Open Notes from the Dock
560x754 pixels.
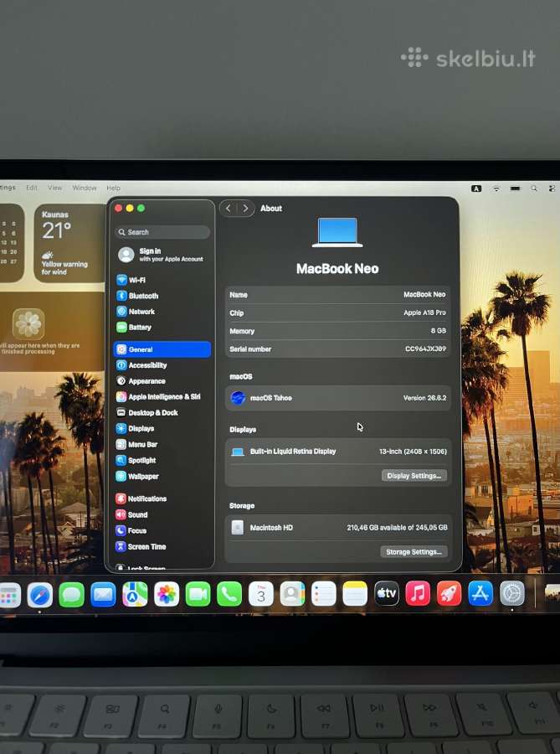click(x=355, y=594)
